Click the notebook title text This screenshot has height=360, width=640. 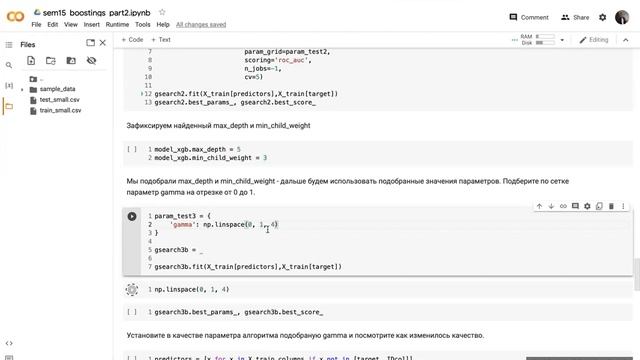click(x=96, y=13)
